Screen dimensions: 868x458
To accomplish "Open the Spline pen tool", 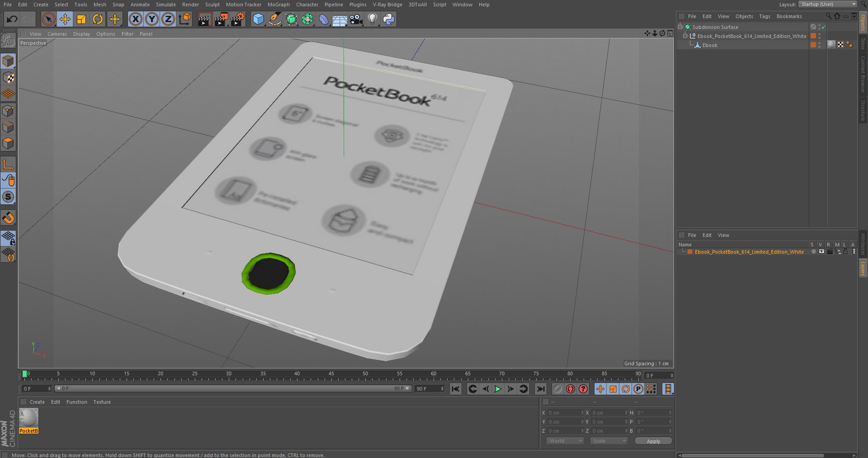I will point(274,19).
